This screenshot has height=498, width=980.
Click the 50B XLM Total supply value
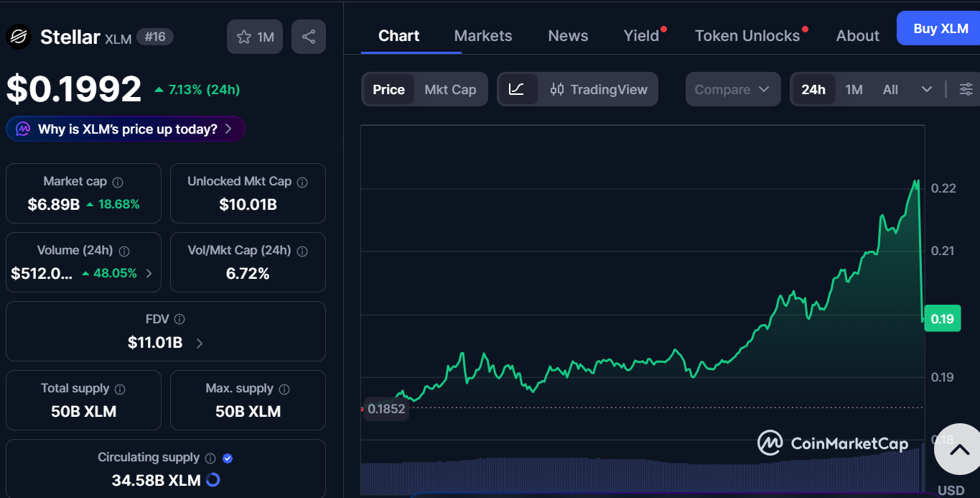[x=83, y=412]
